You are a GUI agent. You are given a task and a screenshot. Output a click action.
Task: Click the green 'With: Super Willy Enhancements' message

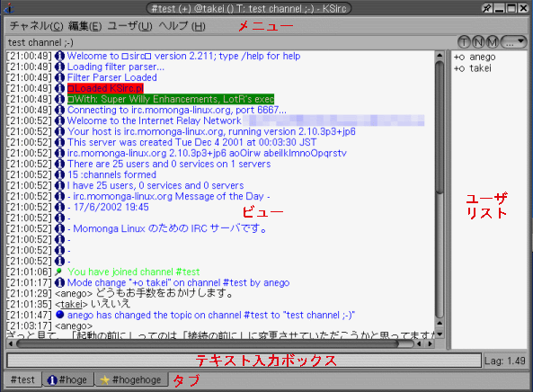pos(171,99)
